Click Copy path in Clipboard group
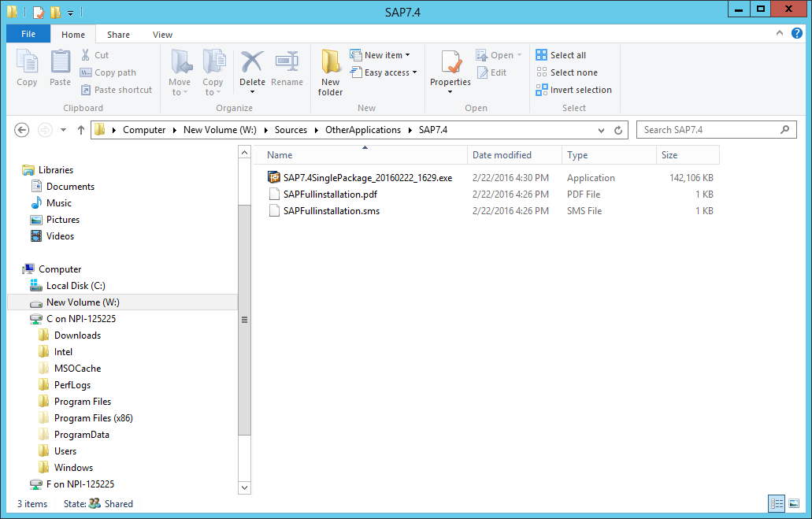Image resolution: width=812 pixels, height=519 pixels. (x=108, y=72)
